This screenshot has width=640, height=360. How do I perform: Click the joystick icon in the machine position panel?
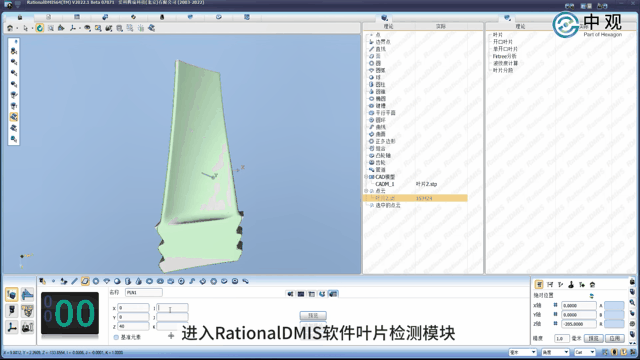(x=571, y=284)
